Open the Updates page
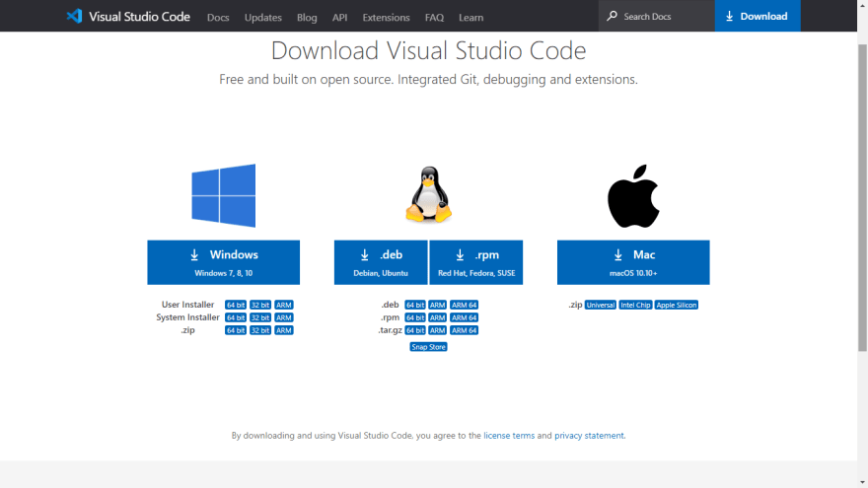This screenshot has height=488, width=868. pos(263,17)
